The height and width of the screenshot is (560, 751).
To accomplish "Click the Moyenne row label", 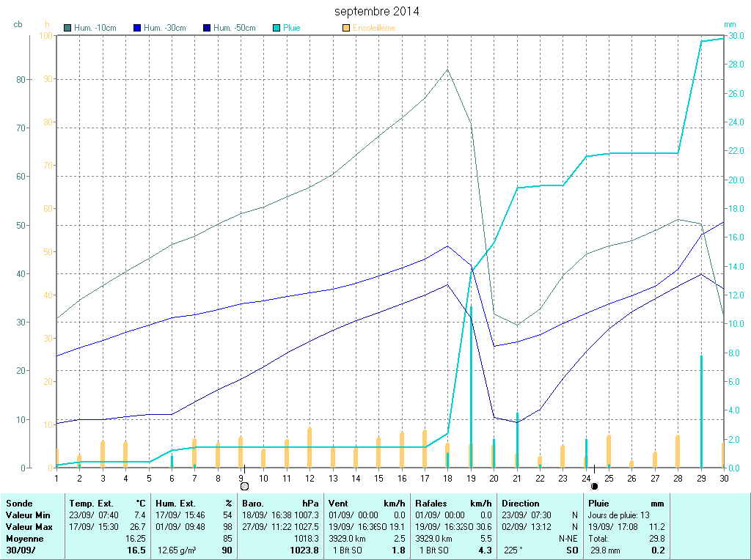I will click(24, 539).
